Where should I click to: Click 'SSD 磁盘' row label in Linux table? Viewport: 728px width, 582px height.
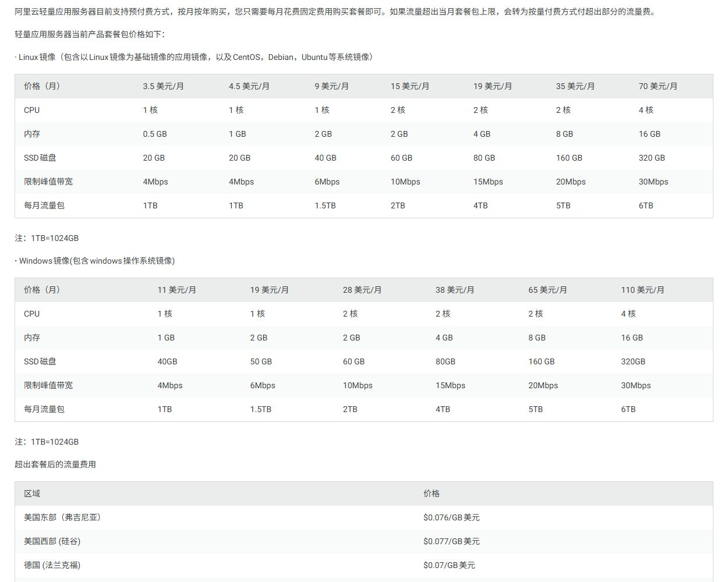pyautogui.click(x=40, y=158)
